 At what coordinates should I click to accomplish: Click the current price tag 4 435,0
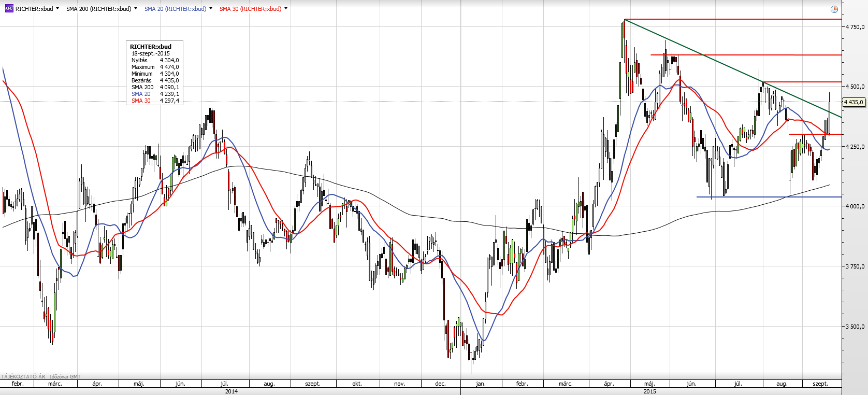point(853,102)
